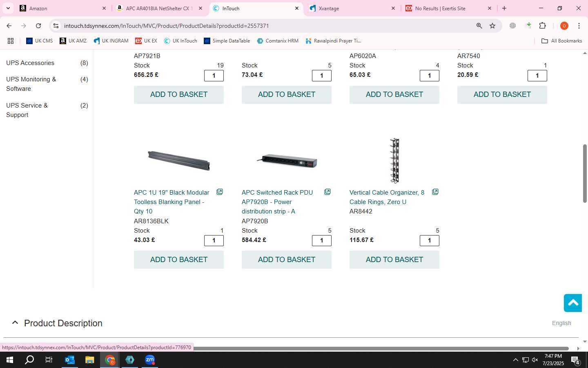
Task: Switch to the Xvantage tab
Action: coord(352,8)
